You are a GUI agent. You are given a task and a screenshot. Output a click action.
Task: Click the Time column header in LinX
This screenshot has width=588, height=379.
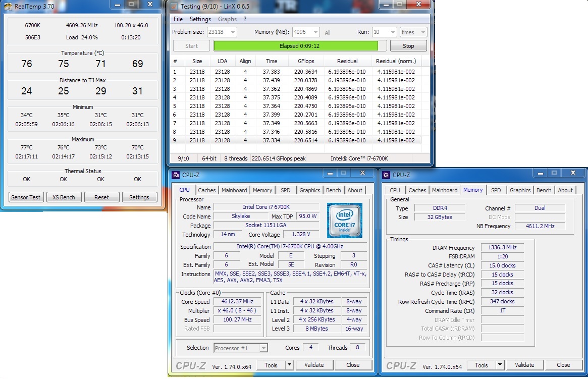[272, 61]
